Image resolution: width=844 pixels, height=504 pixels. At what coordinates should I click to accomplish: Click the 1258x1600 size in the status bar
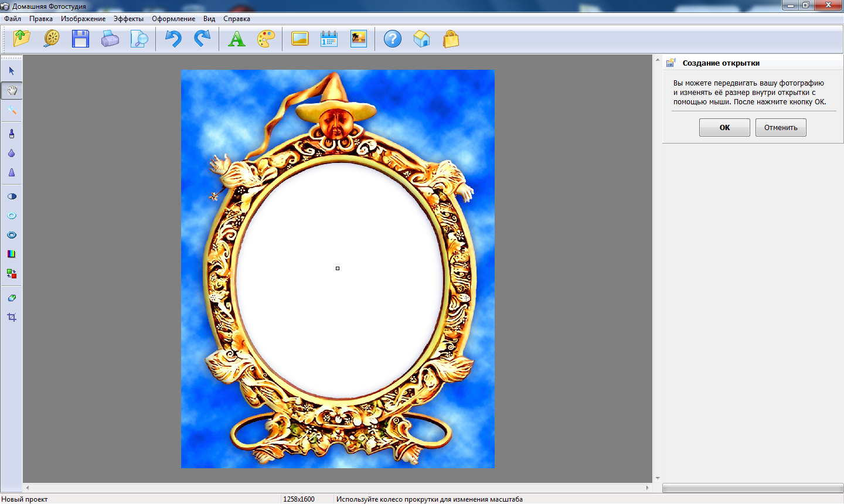click(x=299, y=499)
